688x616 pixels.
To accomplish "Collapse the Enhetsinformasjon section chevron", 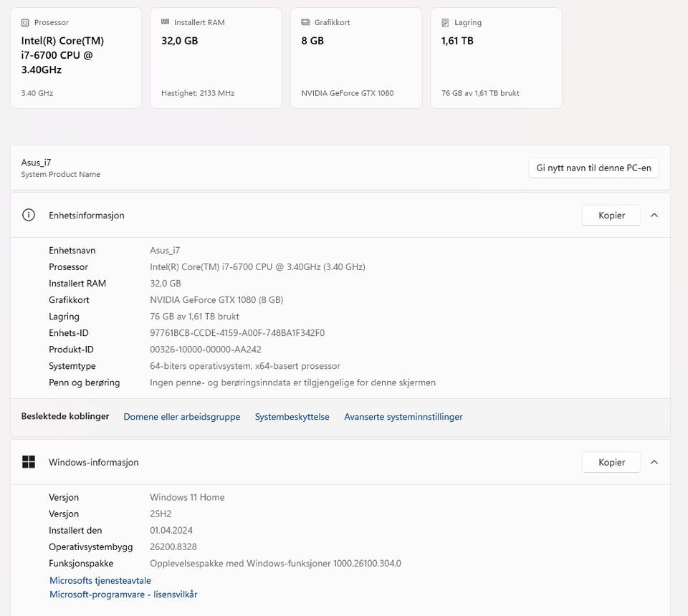I will 654,216.
